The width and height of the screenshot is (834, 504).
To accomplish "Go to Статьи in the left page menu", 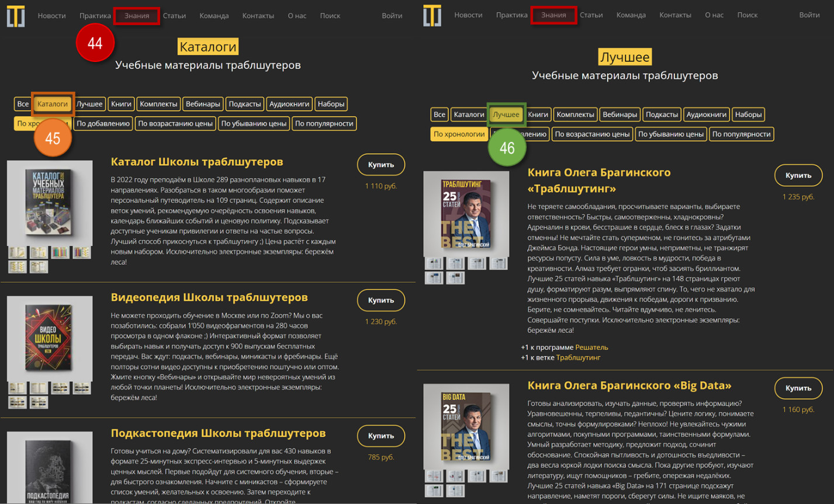I will (x=174, y=16).
